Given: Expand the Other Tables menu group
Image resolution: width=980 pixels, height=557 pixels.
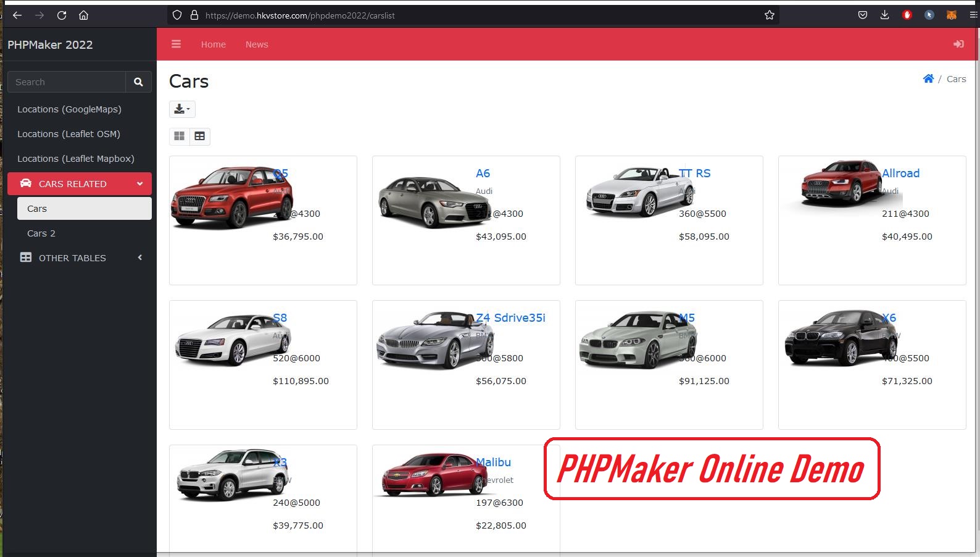Looking at the screenshot, I should [x=80, y=258].
